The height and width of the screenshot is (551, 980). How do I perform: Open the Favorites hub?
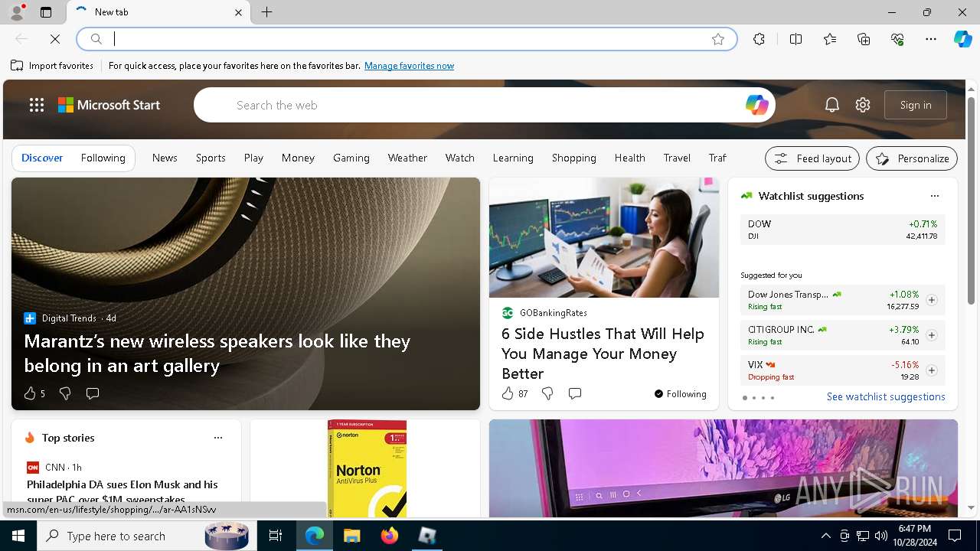click(x=830, y=39)
